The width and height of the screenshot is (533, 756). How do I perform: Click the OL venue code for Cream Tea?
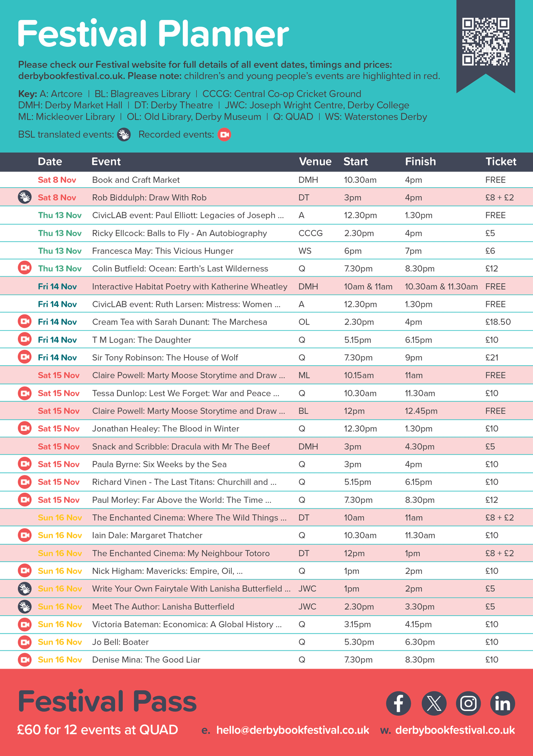pyautogui.click(x=304, y=322)
